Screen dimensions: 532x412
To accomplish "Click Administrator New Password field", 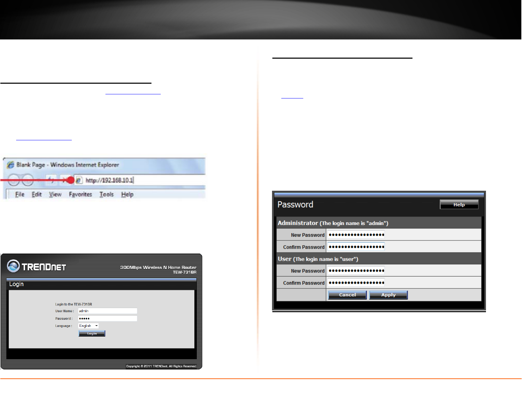I will (356, 235).
